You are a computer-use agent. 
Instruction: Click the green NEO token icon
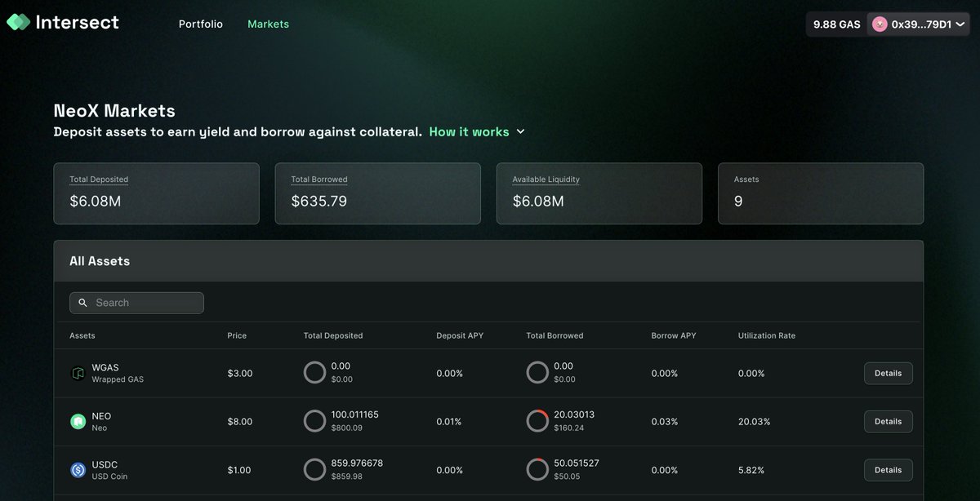pyautogui.click(x=78, y=420)
